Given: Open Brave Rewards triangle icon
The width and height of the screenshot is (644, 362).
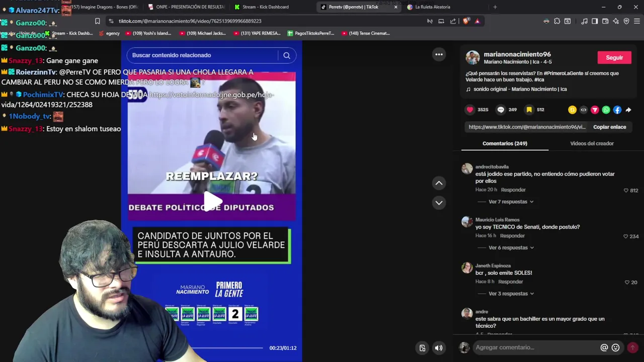Looking at the screenshot, I should [x=477, y=21].
